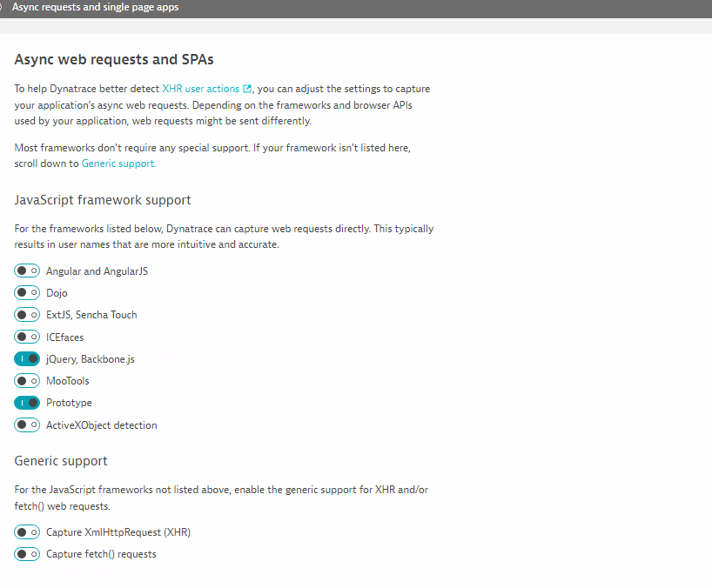Enable Angular and AngularJS support toggle
712x588 pixels.
click(27, 271)
